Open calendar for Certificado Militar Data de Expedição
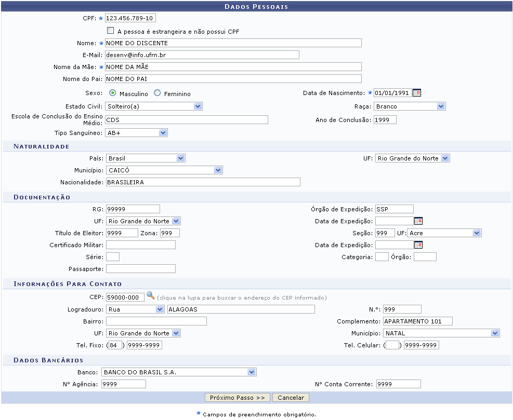Viewport: 513px width, 420px height. coord(418,245)
